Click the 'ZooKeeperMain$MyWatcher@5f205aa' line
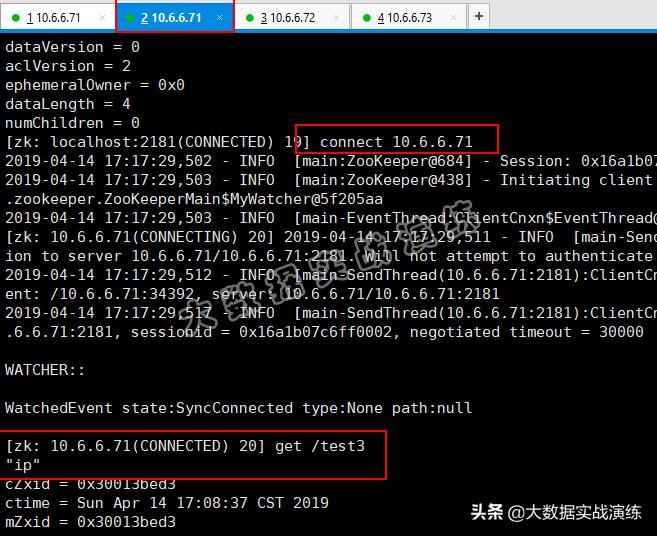This screenshot has height=536, width=657. tap(194, 199)
